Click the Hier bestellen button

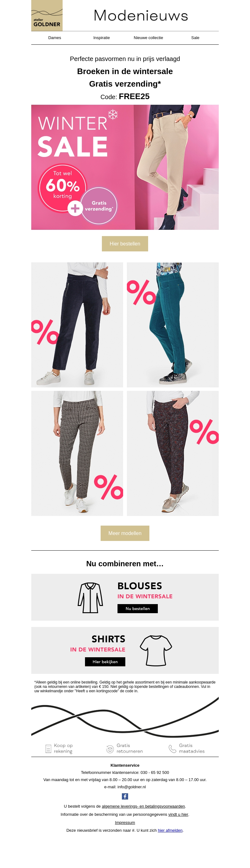125,244
